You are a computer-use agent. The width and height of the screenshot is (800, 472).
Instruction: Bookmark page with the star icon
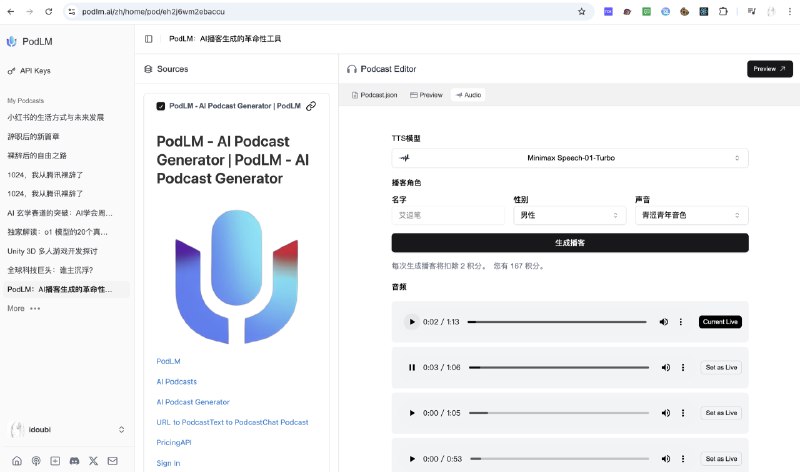[582, 11]
